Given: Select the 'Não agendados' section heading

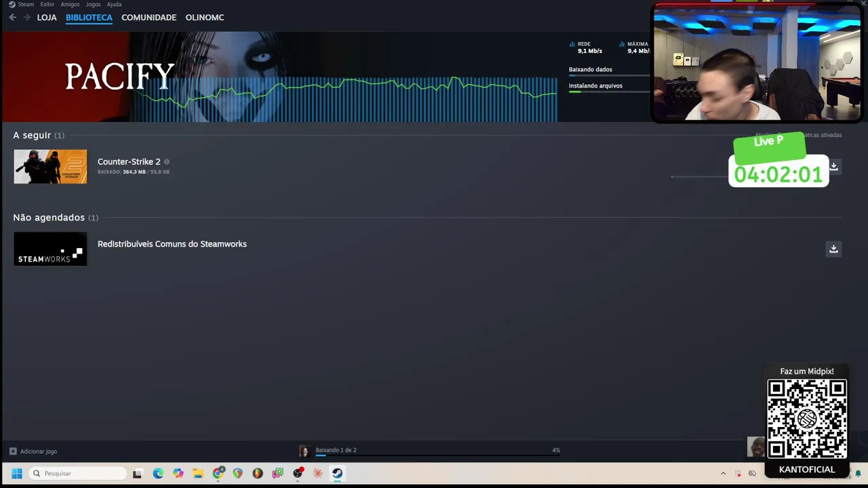Looking at the screenshot, I should 49,218.
